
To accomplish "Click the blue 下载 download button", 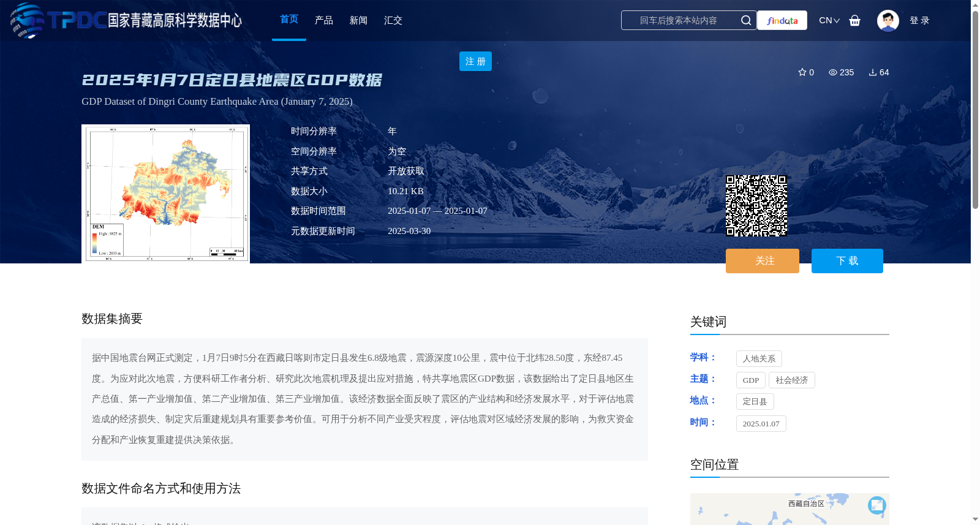I will click(847, 261).
